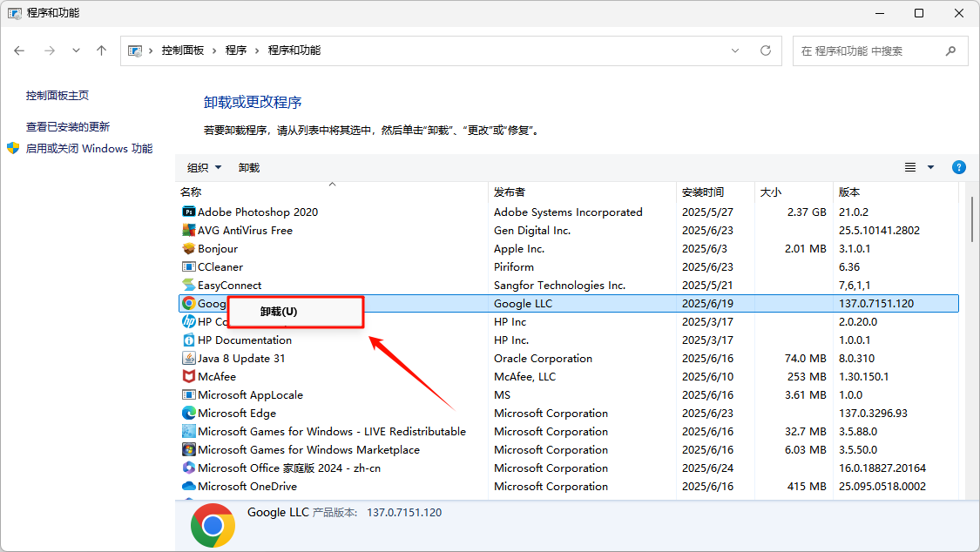The height and width of the screenshot is (552, 980).
Task: Select Microsoft Edge in the list
Action: (569, 413)
